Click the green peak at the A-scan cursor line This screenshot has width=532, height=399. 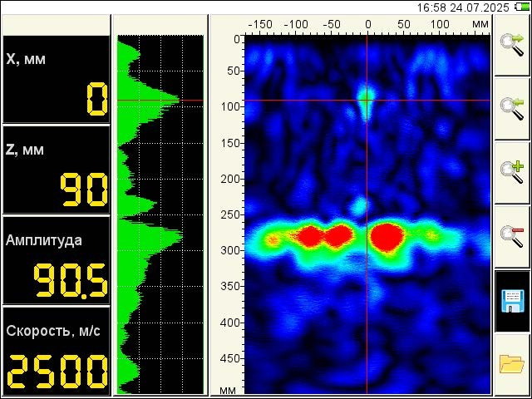tap(170, 101)
